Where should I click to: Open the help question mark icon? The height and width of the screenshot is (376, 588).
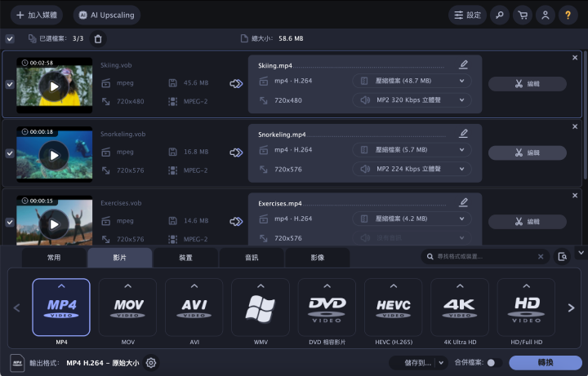point(568,15)
